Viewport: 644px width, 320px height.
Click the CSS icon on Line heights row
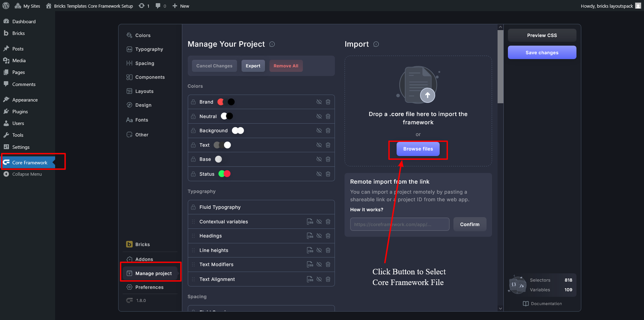310,250
